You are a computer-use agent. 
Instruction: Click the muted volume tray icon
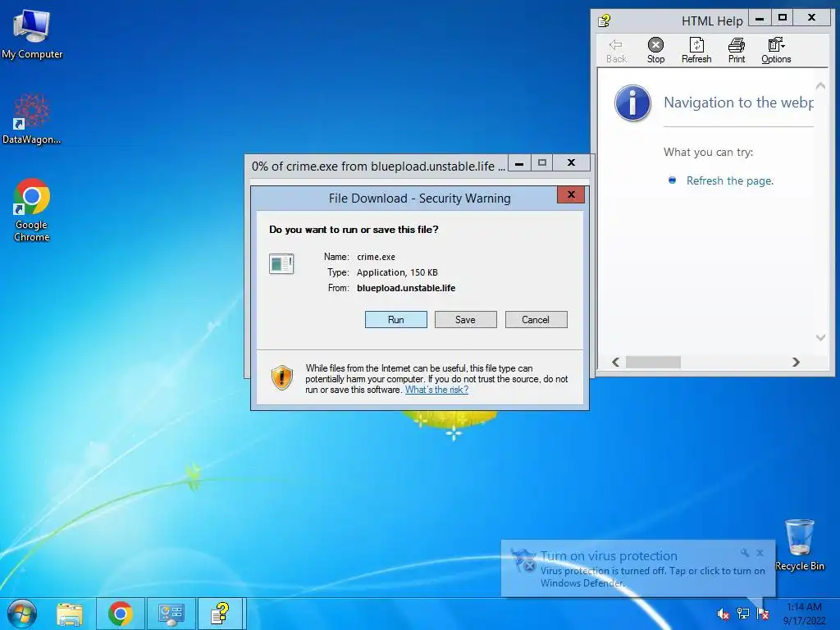[724, 614]
